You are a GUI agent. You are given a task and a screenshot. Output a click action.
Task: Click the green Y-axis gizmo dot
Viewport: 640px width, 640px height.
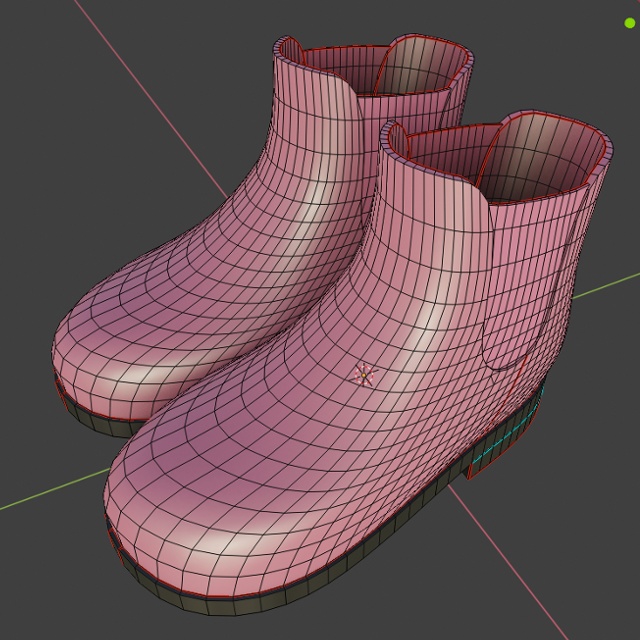(x=630, y=23)
